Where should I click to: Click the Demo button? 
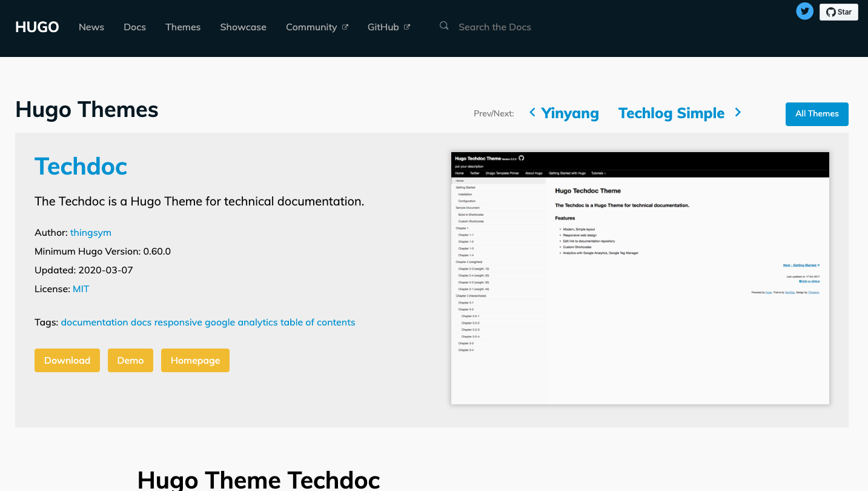[x=130, y=360]
